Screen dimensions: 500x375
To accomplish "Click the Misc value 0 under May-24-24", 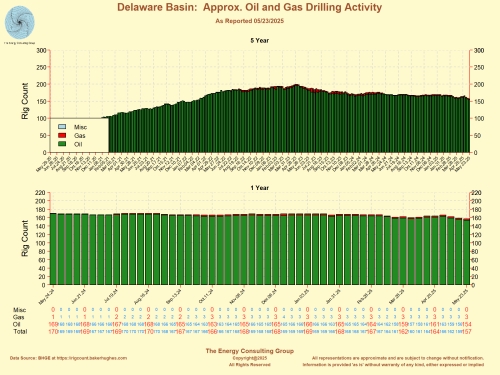I will 53,310.
